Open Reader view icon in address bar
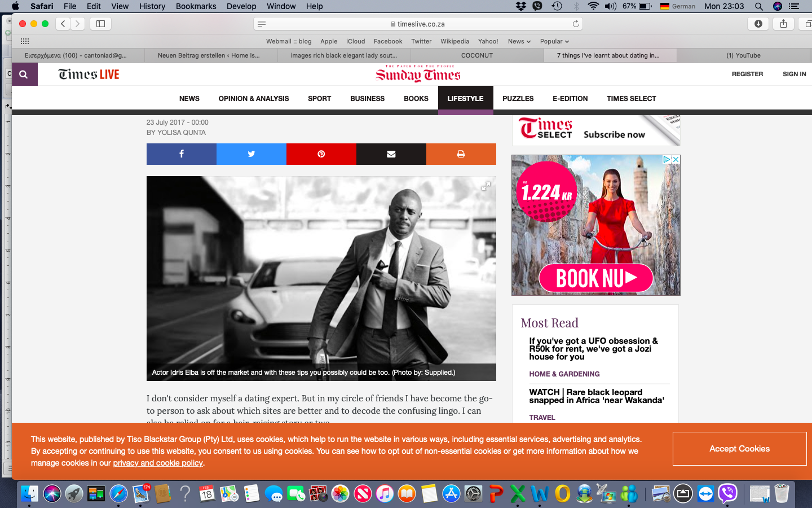Image resolution: width=812 pixels, height=508 pixels. pyautogui.click(x=262, y=24)
